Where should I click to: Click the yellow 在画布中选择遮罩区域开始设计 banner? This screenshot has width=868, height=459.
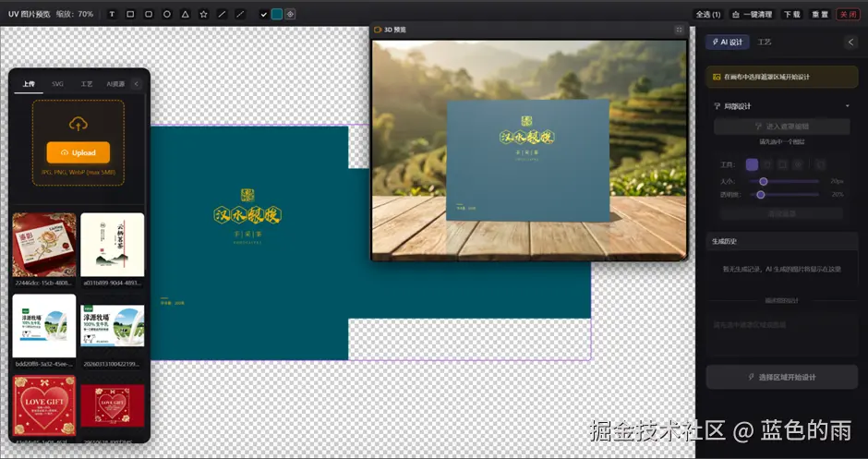pyautogui.click(x=781, y=77)
